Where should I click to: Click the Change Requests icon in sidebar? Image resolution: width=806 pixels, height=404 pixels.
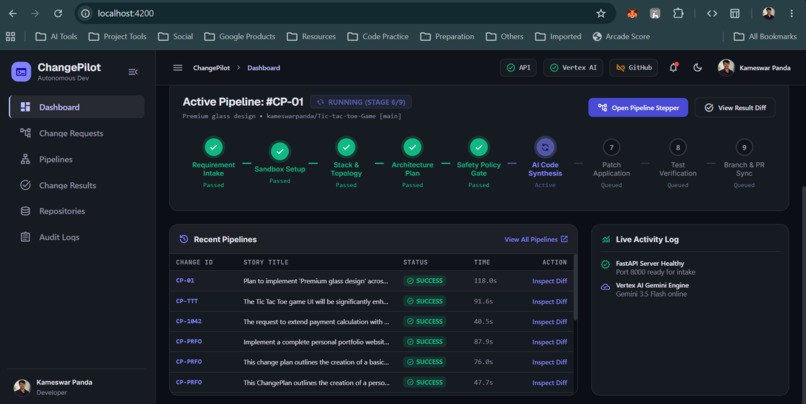25,133
